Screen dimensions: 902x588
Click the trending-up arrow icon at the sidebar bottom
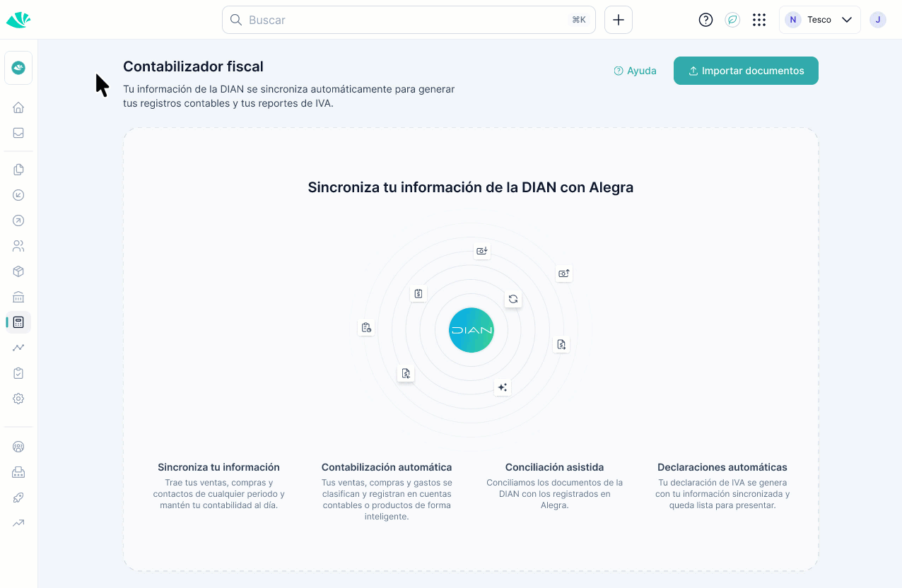pos(18,523)
